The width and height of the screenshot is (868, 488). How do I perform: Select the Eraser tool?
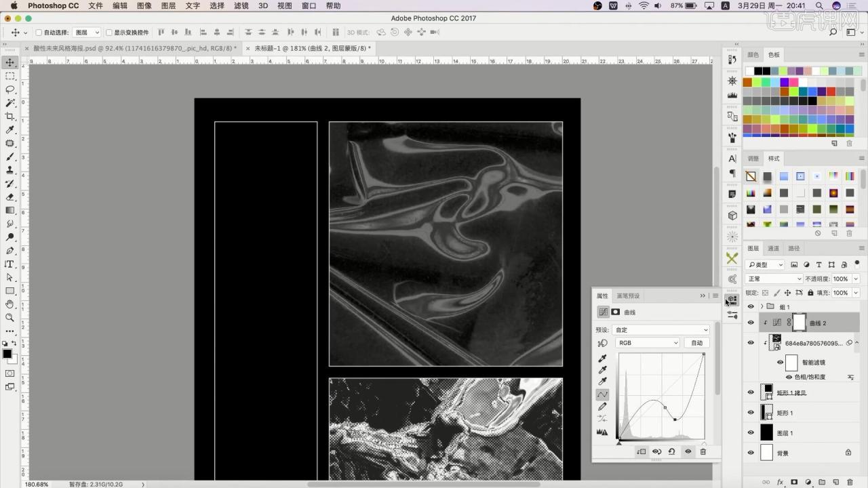(x=10, y=197)
